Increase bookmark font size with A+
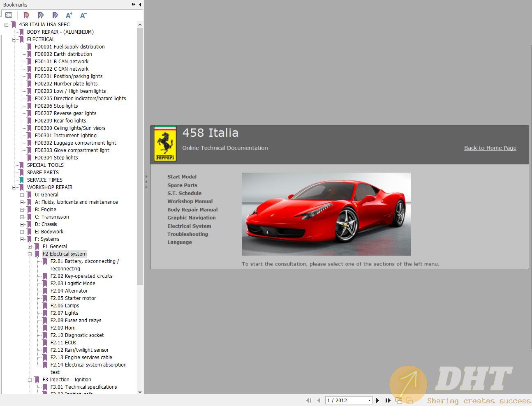Screen dimensions: 532x406 pyautogui.click(x=69, y=15)
